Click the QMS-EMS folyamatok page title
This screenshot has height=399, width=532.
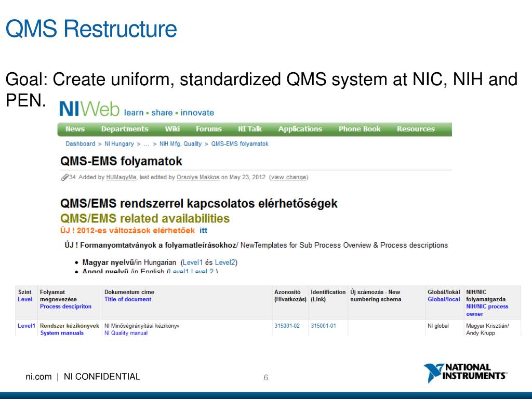point(121,161)
